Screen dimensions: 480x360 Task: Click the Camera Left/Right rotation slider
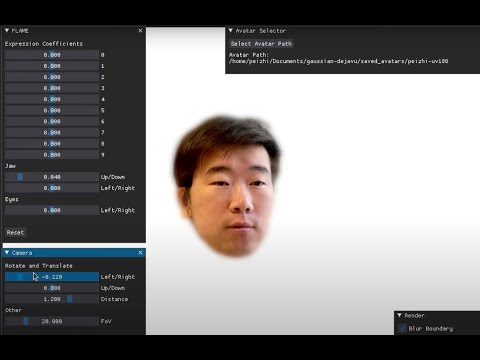52,277
